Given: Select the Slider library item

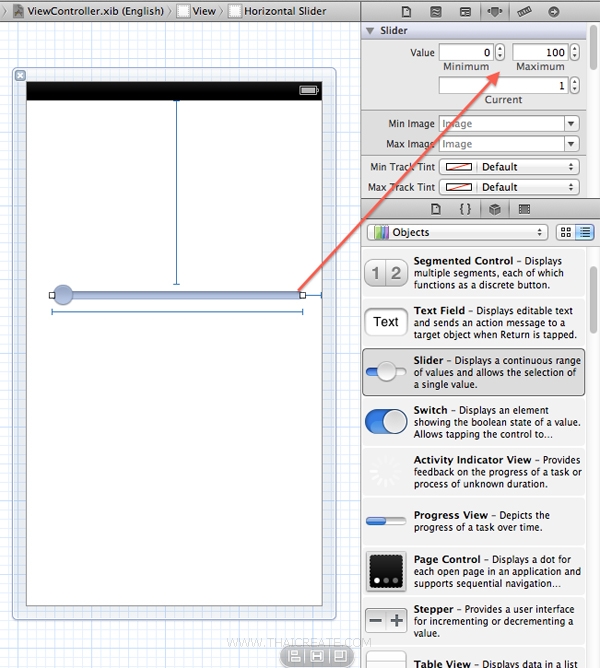Looking at the screenshot, I should pyautogui.click(x=473, y=372).
